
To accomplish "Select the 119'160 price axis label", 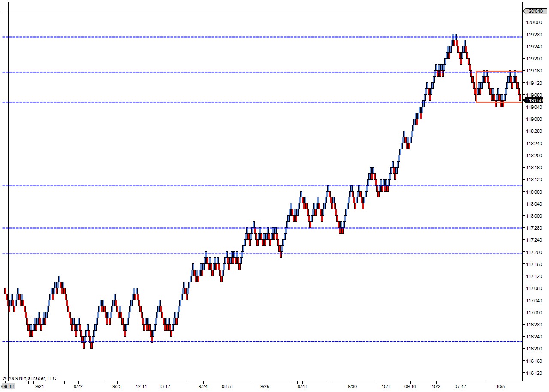I will click(535, 71).
